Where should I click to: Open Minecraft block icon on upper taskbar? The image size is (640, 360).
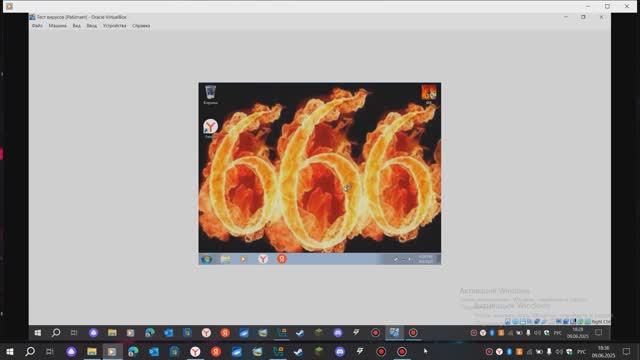319,333
